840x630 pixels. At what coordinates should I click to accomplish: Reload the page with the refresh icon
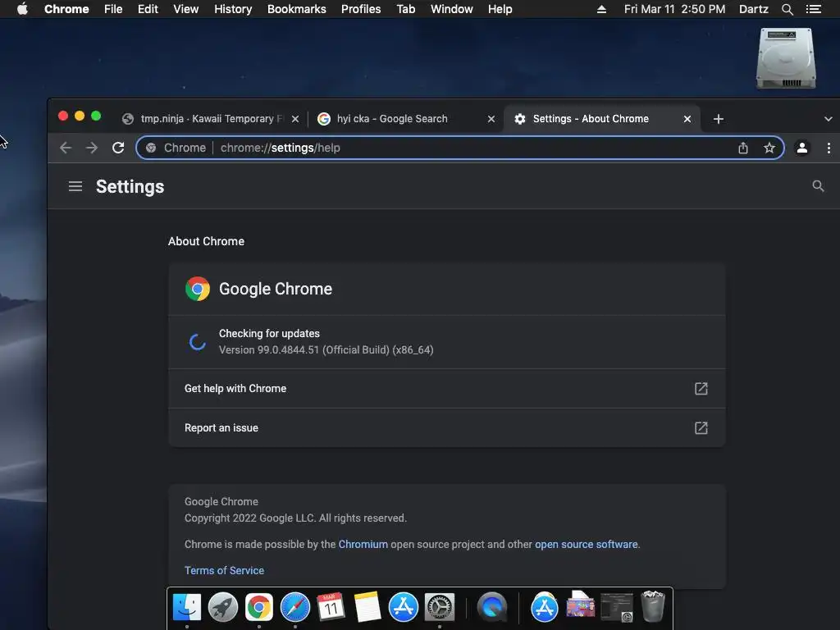tap(118, 148)
